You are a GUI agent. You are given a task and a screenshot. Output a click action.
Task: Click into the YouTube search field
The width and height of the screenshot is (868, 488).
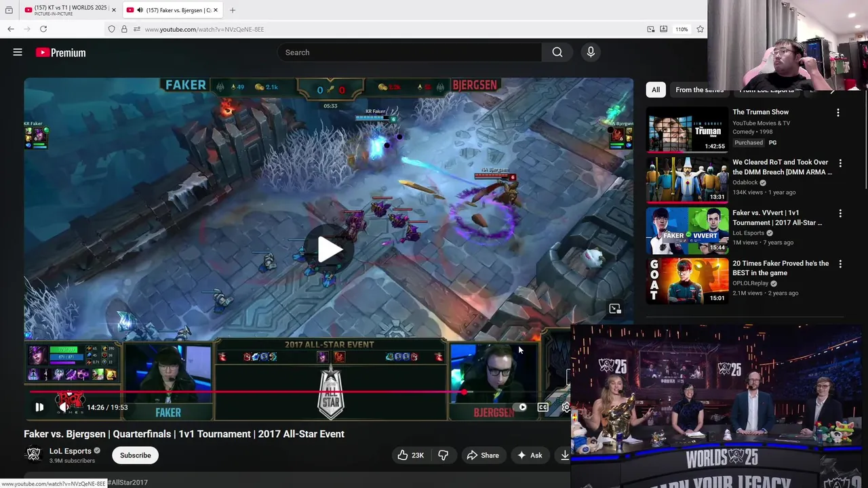click(x=410, y=52)
